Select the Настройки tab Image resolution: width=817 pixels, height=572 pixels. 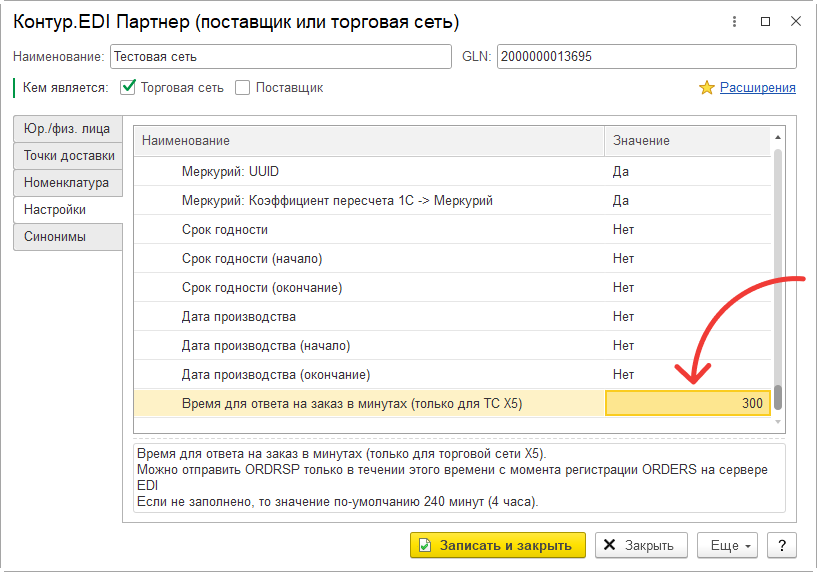[x=68, y=210]
